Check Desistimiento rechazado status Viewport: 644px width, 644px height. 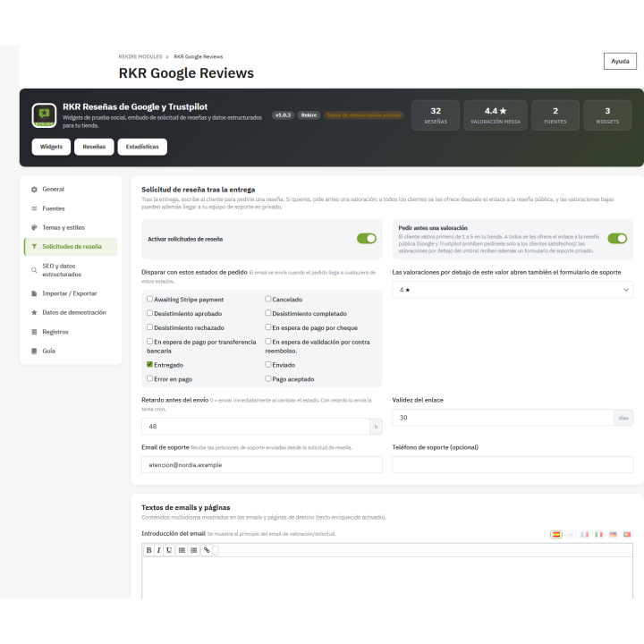tap(149, 327)
